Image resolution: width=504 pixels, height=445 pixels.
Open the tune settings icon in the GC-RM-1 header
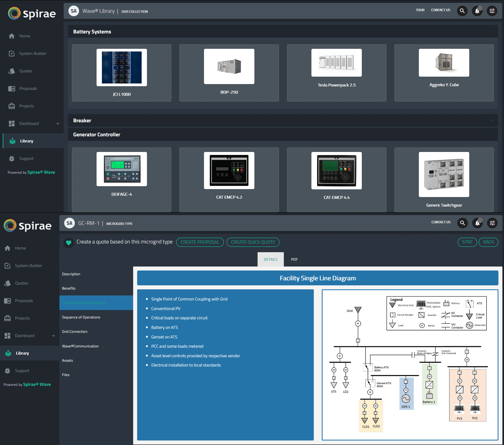492,223
